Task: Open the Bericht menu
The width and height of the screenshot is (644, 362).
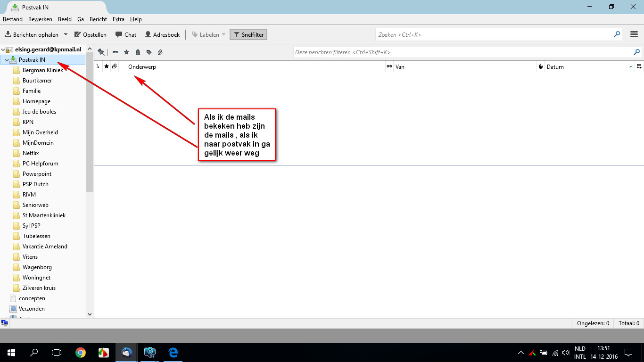Action: (x=98, y=19)
